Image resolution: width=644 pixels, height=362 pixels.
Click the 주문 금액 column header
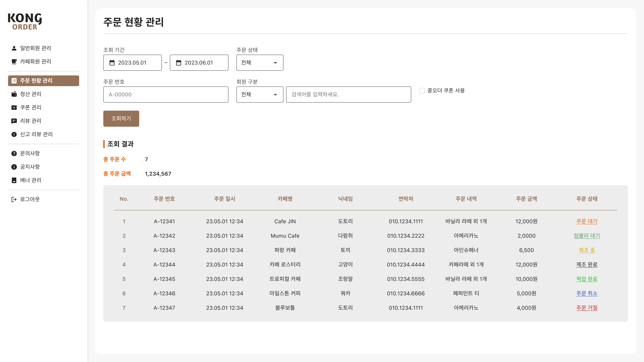coord(526,199)
